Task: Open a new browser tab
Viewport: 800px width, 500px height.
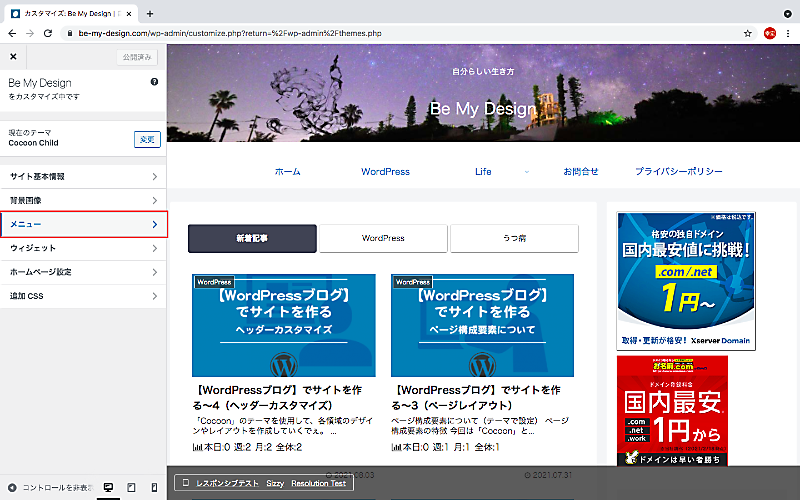Action: point(150,13)
